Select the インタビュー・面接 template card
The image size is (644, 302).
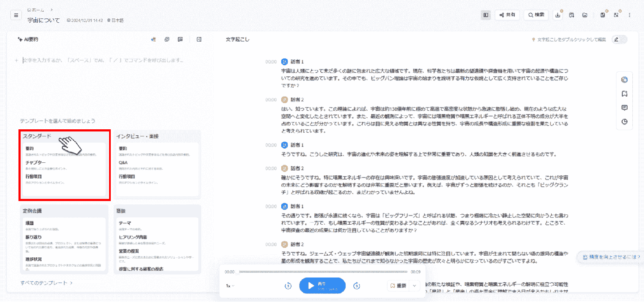[157, 164]
